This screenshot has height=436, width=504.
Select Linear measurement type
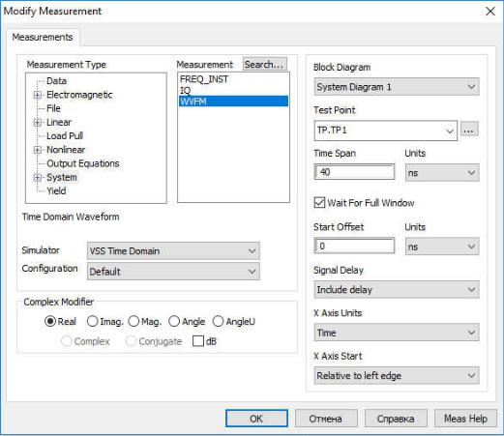click(59, 123)
